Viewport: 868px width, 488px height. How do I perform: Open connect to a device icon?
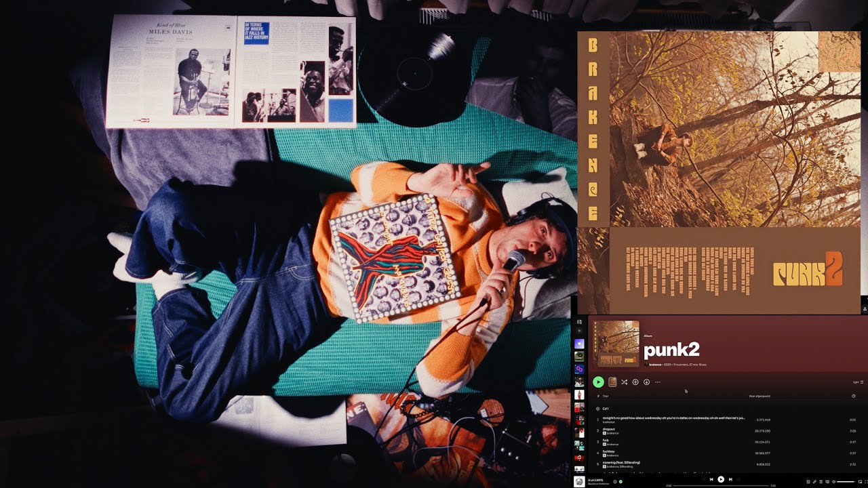(x=827, y=482)
